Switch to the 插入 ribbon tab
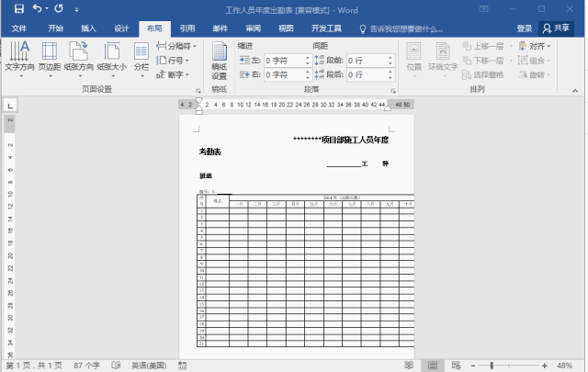Image resolution: width=588 pixels, height=372 pixels. coord(88,28)
